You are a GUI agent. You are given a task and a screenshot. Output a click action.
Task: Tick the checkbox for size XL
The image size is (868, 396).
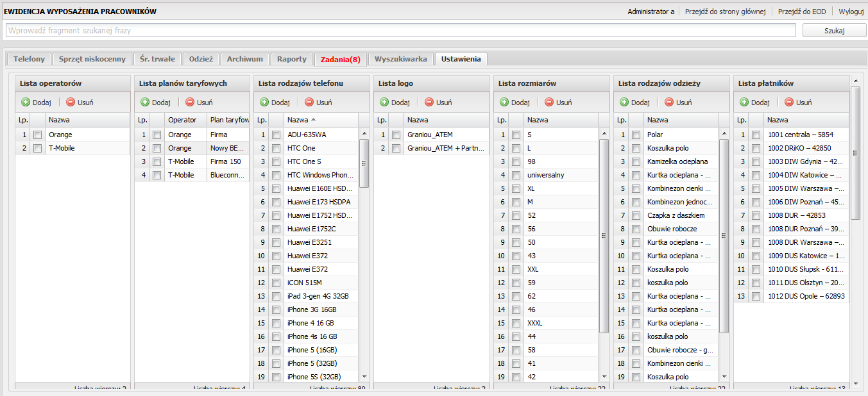tap(516, 188)
